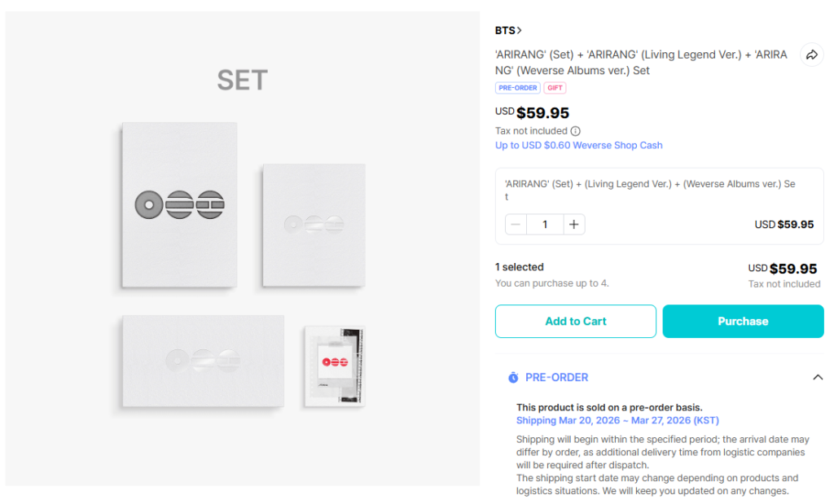Click the wide horizontal album box image

pos(203,361)
